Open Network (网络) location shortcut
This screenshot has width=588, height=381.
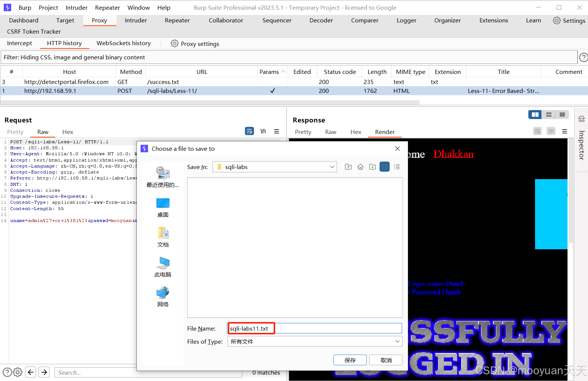(x=163, y=297)
